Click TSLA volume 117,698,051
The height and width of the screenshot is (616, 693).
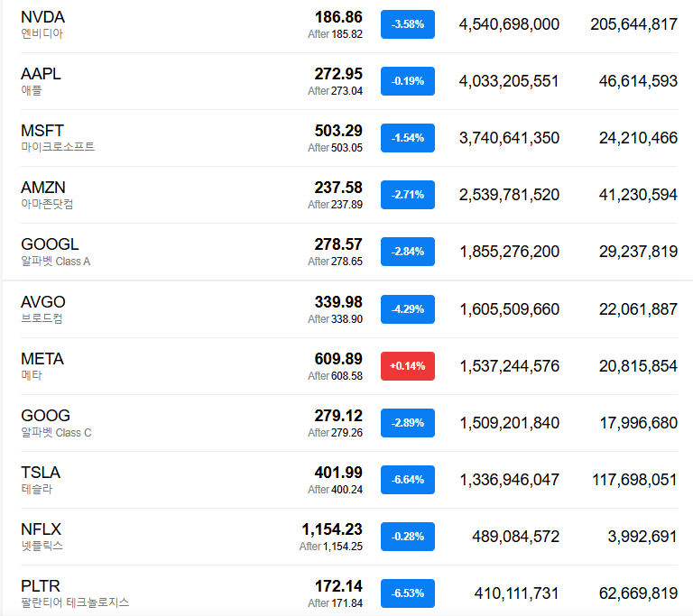click(x=634, y=480)
